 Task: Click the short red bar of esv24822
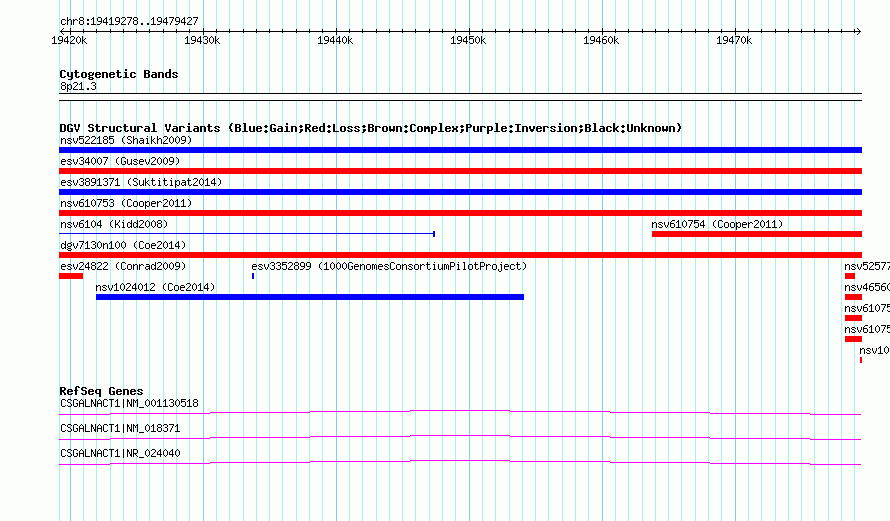71,276
